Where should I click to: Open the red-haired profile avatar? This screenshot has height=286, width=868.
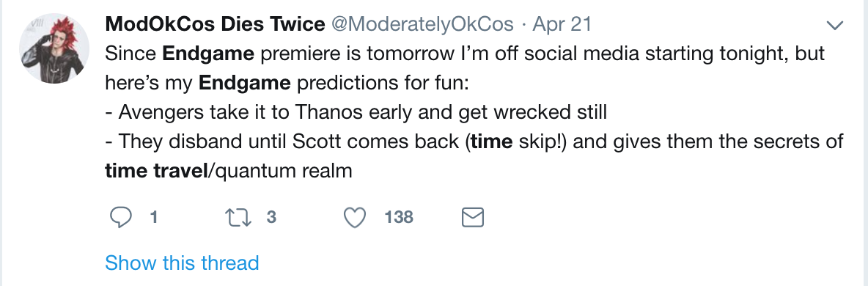click(54, 48)
